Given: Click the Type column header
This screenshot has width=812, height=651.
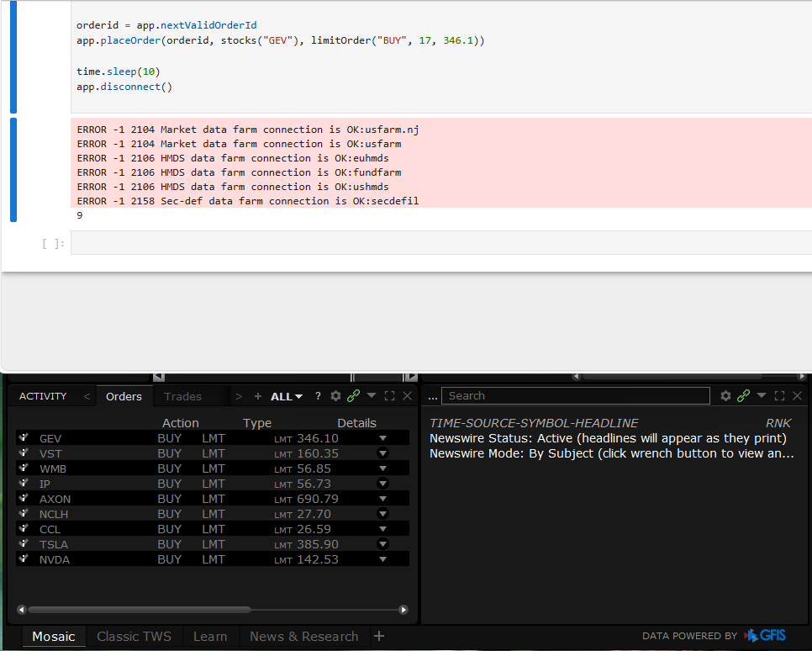Looking at the screenshot, I should pos(257,423).
